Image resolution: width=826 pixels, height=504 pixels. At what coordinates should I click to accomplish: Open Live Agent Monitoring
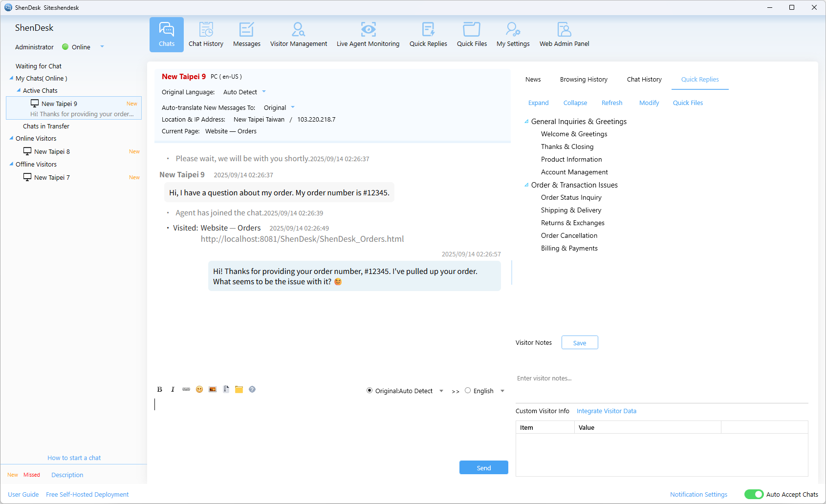coord(368,35)
